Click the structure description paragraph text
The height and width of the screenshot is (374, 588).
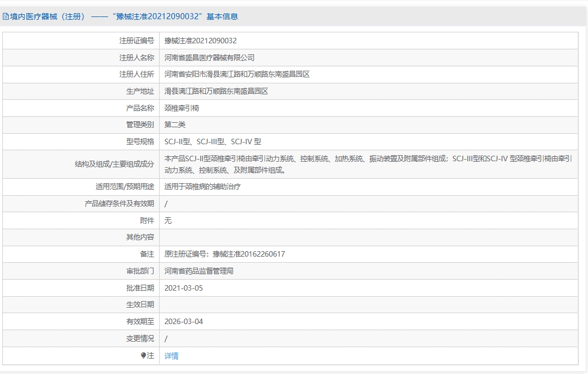(x=368, y=164)
